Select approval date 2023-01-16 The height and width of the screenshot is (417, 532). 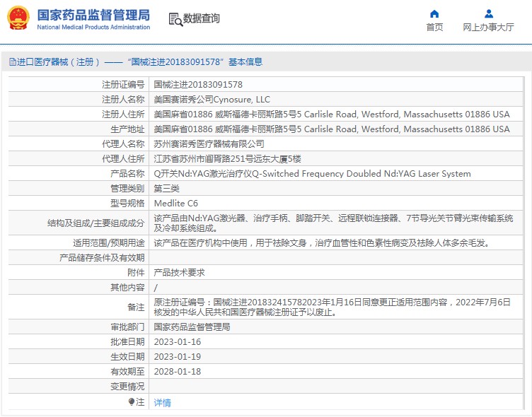point(177,342)
